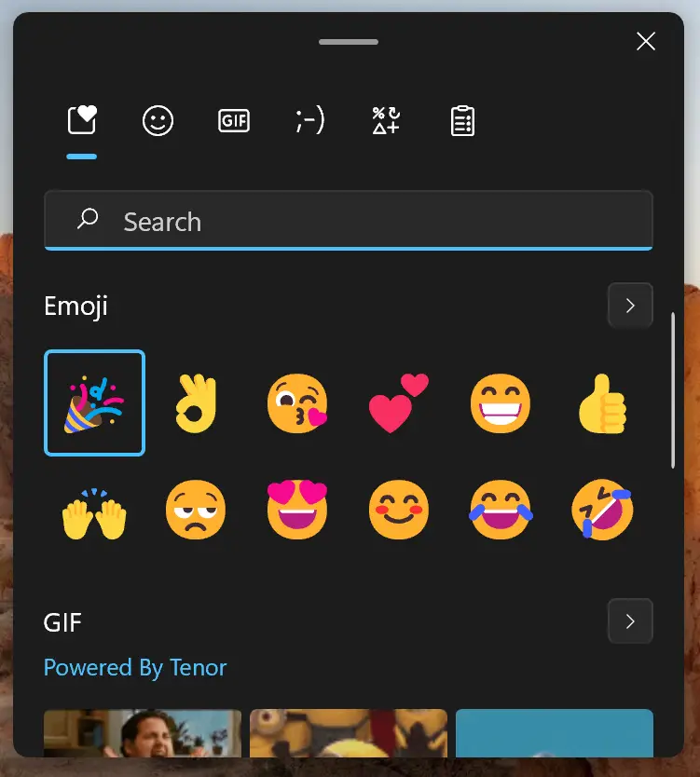
Task: Choose the tears of joy emoji
Action: (x=501, y=510)
